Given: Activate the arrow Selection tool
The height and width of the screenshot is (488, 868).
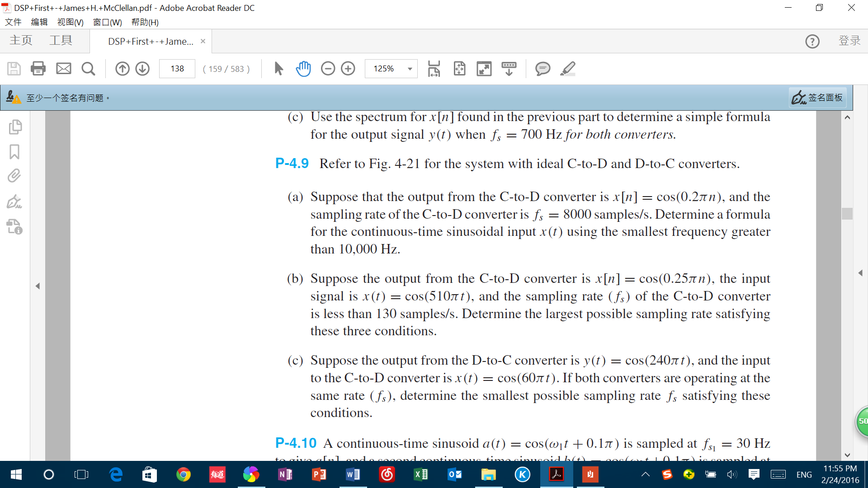Looking at the screenshot, I should pos(278,69).
